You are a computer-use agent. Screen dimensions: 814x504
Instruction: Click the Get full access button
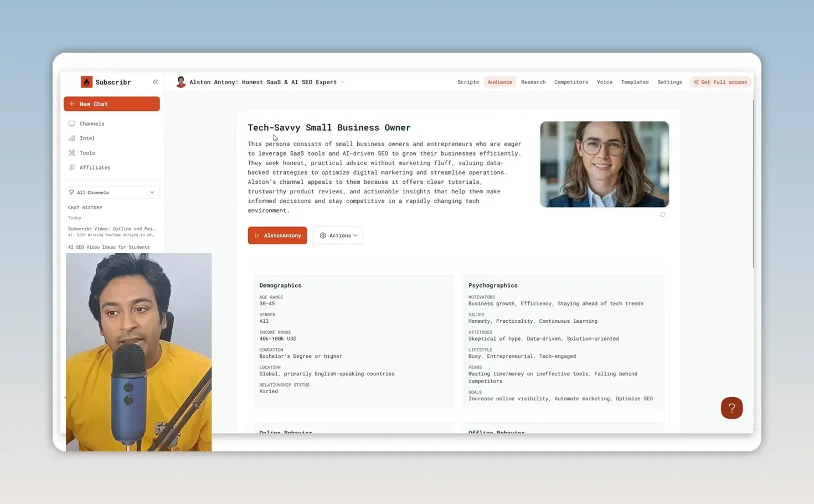coord(720,82)
